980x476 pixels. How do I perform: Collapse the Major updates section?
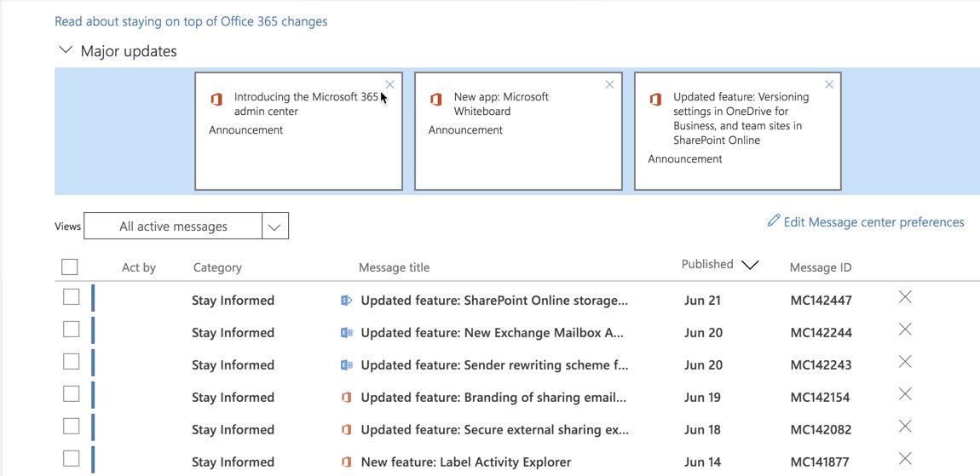pos(65,50)
